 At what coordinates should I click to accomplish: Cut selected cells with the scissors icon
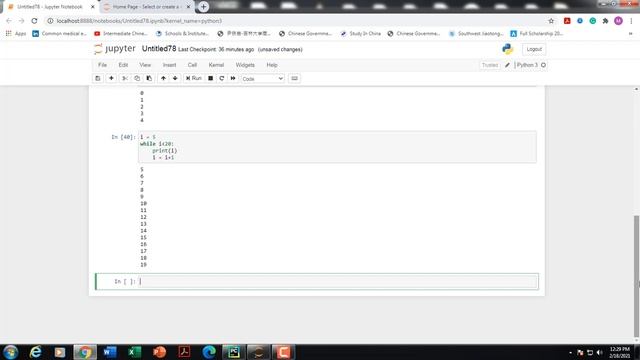point(125,78)
